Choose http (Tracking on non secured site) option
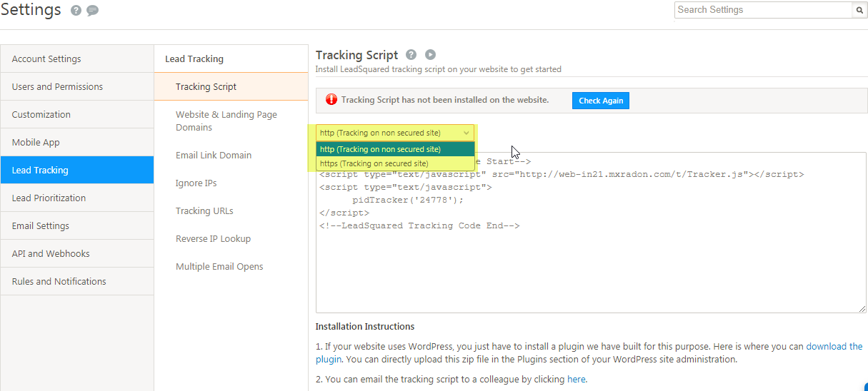 [381, 149]
